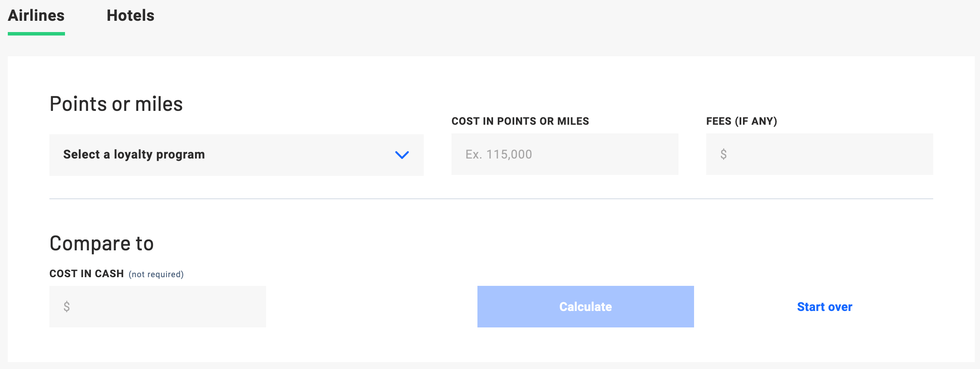Select a loyalty program from the list
The height and width of the screenshot is (369, 980).
(x=236, y=155)
